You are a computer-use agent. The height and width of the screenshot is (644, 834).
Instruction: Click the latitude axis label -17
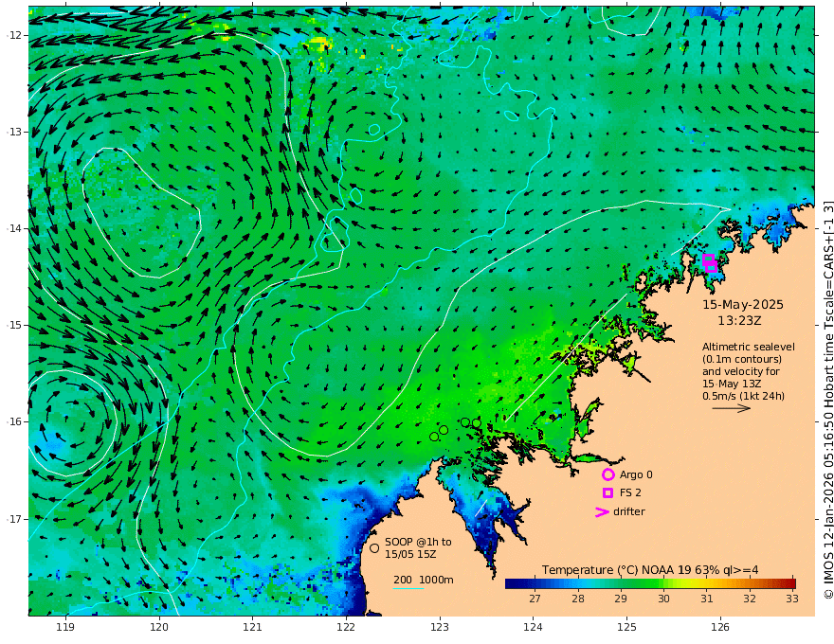coord(14,519)
